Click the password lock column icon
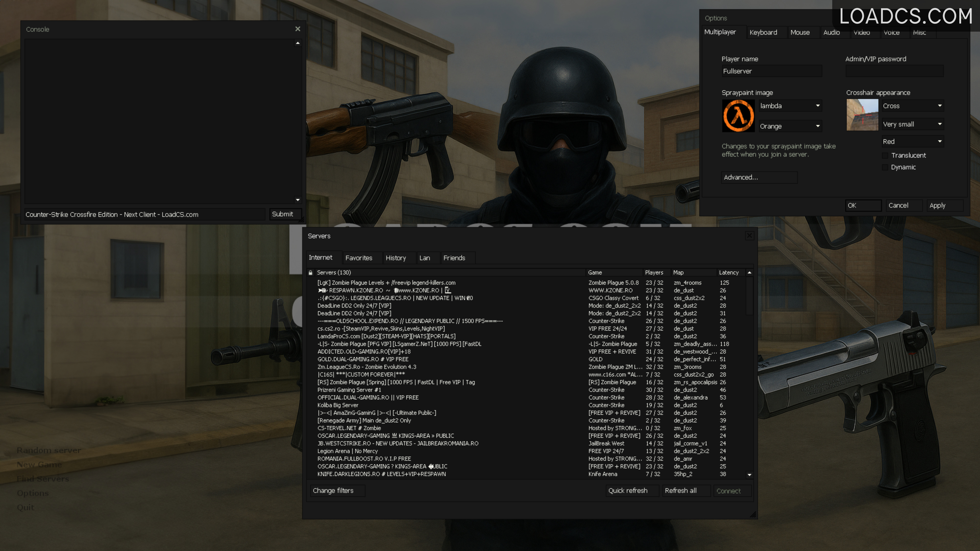The image size is (980, 551). pyautogui.click(x=310, y=273)
